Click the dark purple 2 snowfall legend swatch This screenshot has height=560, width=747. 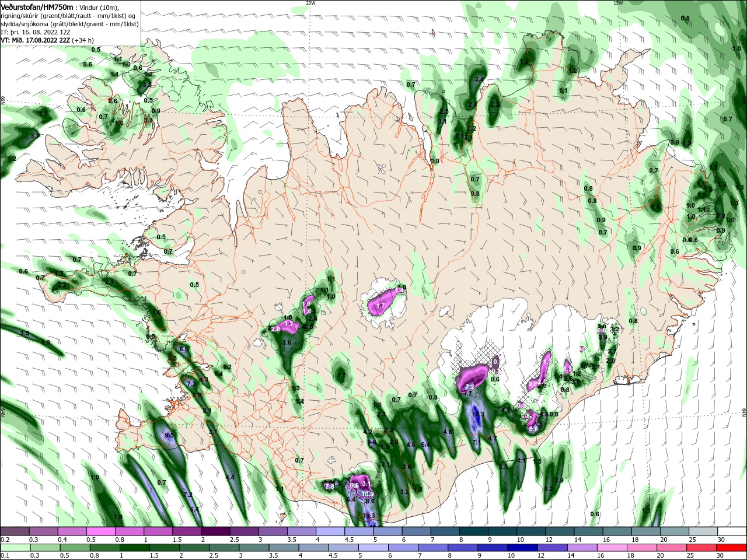[216, 531]
